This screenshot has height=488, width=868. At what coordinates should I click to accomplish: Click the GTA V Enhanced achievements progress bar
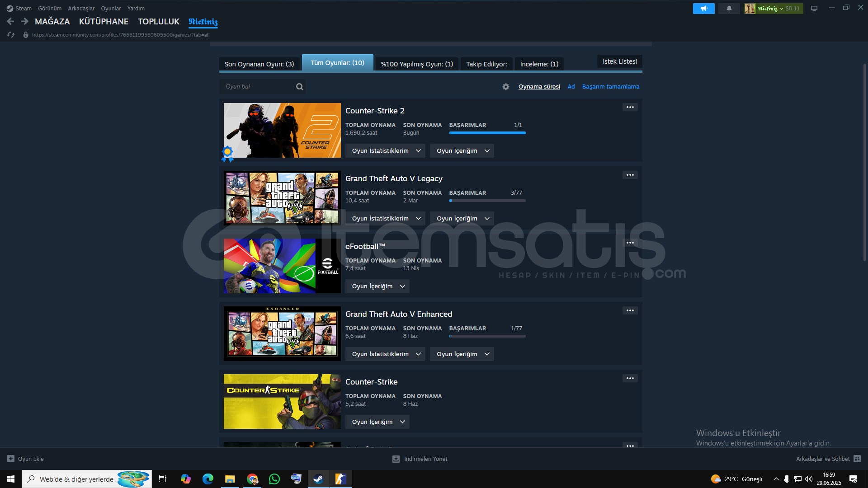487,336
